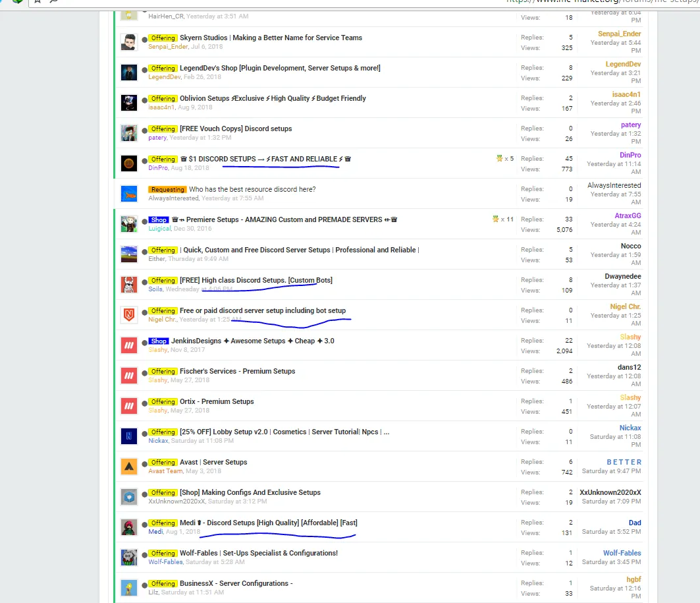Click AlwaysInterested's orange fish avatar
The width and height of the screenshot is (700, 603).
(129, 194)
